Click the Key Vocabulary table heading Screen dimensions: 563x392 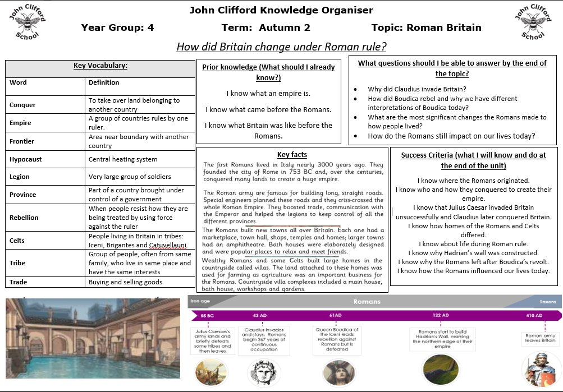(x=100, y=66)
